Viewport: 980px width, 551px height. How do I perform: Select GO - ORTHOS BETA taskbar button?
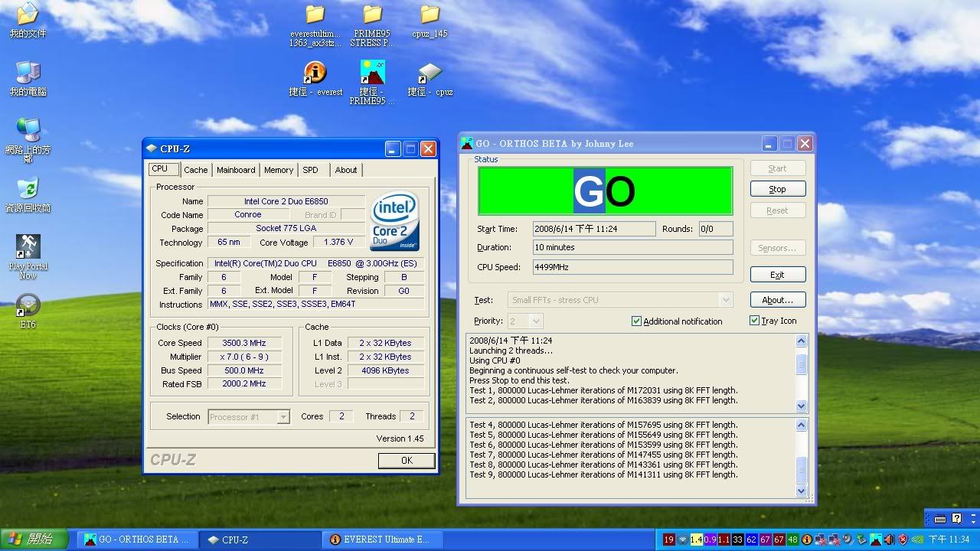[x=138, y=540]
